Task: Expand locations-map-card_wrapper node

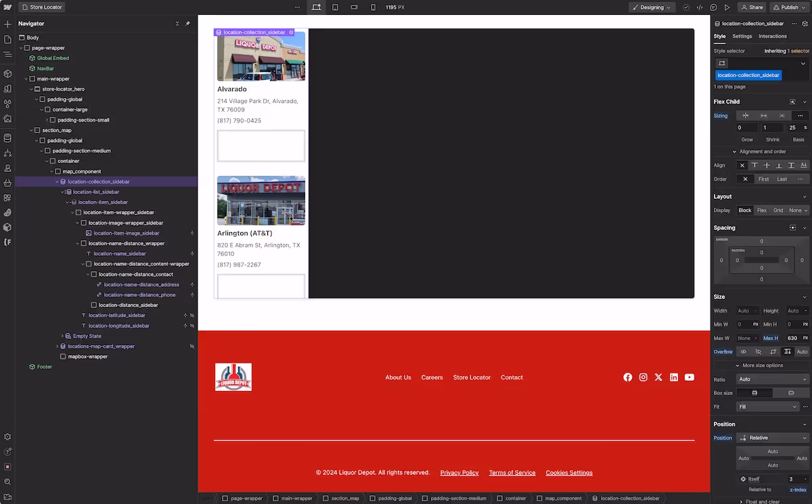Action: point(58,346)
